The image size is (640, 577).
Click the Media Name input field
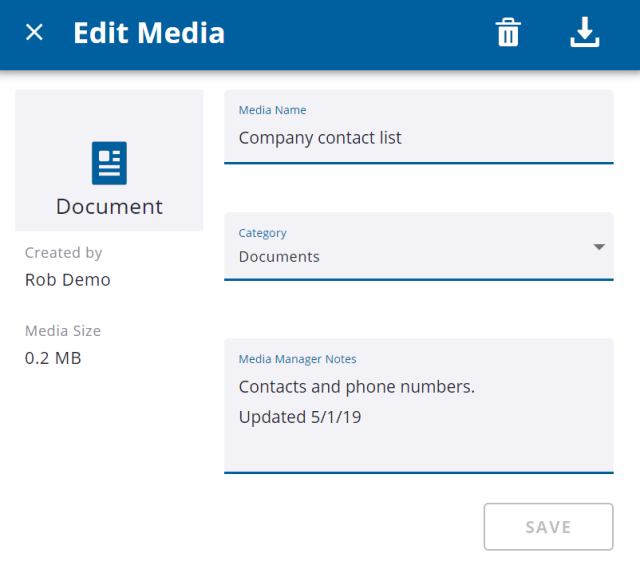(419, 127)
